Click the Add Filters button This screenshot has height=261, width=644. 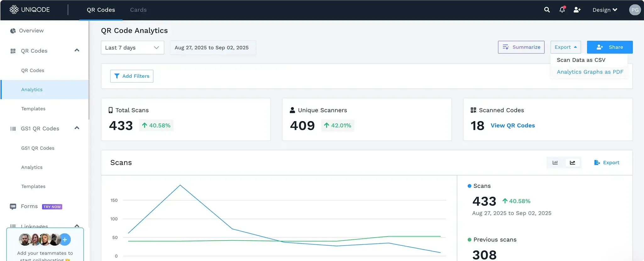[132, 76]
